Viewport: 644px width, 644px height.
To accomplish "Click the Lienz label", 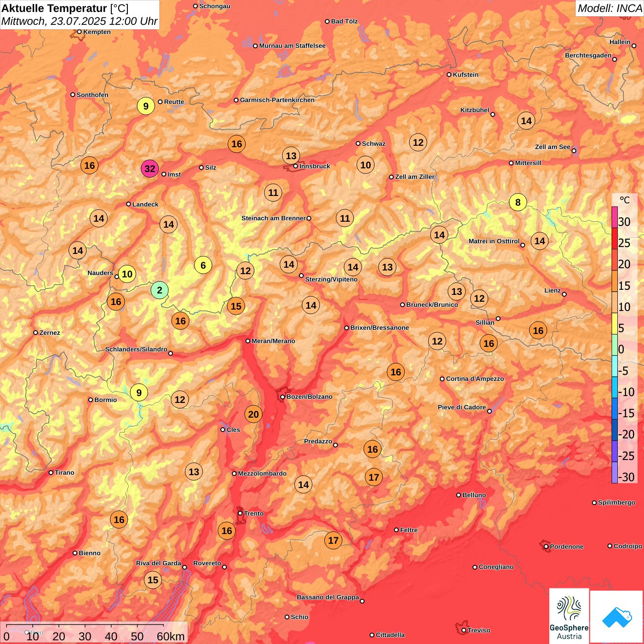I will [x=552, y=290].
